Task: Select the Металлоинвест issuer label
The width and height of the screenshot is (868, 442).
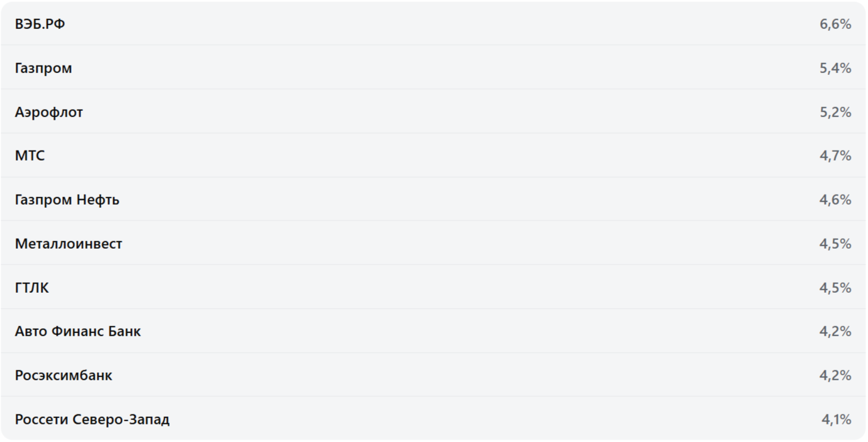Action: 69,244
